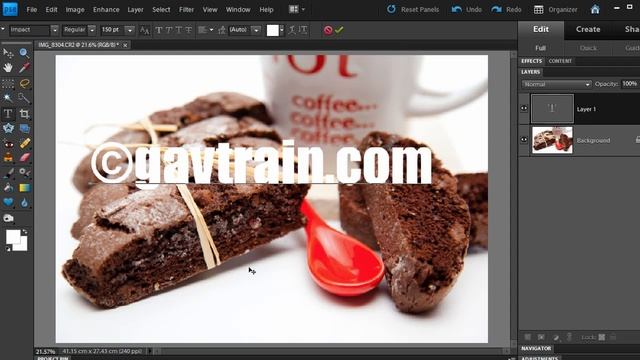Image resolution: width=640 pixels, height=360 pixels.
Task: Toggle text orientation button
Action: [303, 30]
